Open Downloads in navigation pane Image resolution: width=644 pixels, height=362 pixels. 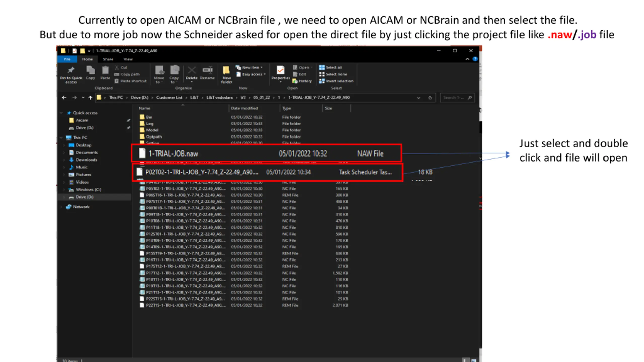coord(86,160)
